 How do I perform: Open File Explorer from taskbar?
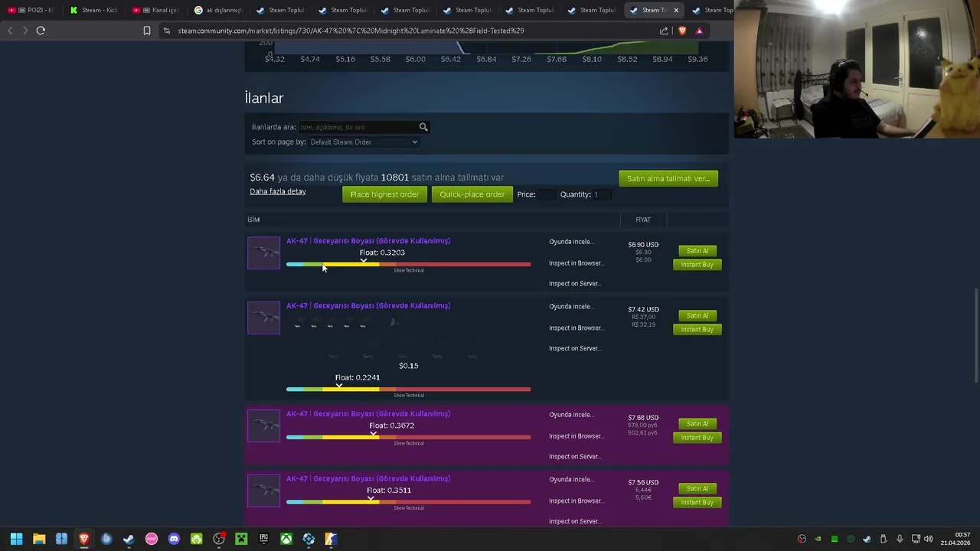point(39,539)
